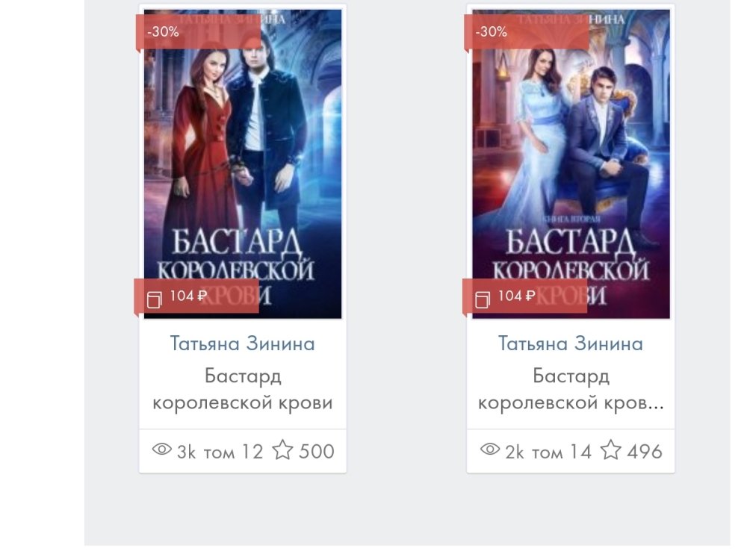The image size is (747, 560).
Task: Click the eye views icon on second book
Action: point(490,449)
